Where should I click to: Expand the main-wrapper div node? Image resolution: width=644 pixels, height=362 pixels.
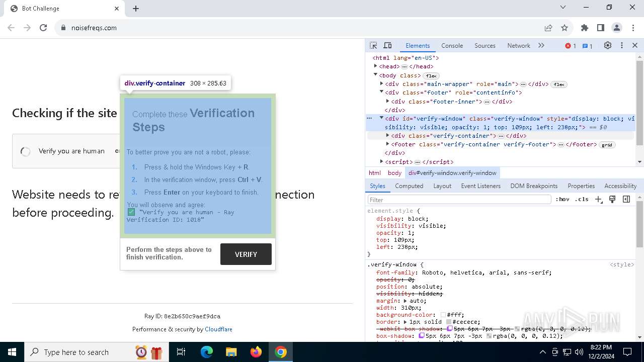pos(381,84)
